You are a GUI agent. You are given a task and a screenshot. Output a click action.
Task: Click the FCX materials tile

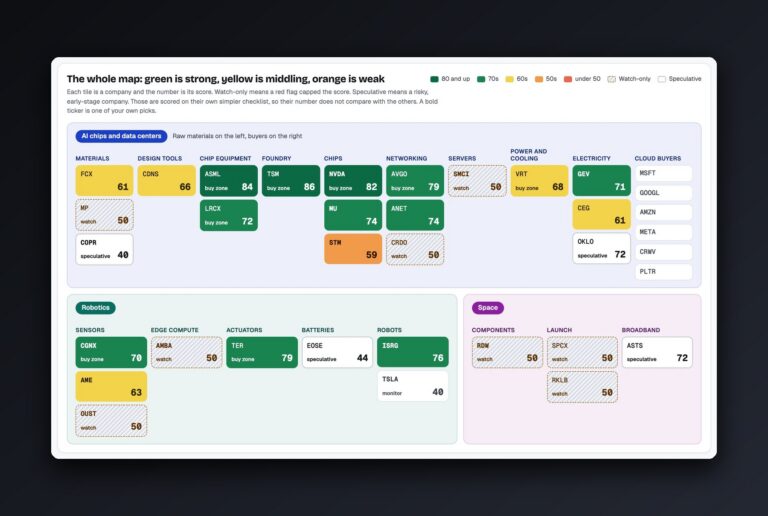104,181
